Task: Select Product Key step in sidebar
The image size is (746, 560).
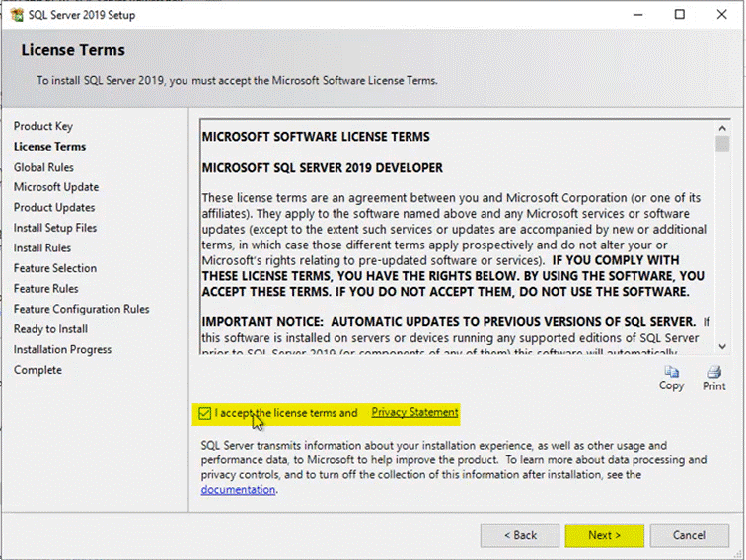Action: (43, 126)
